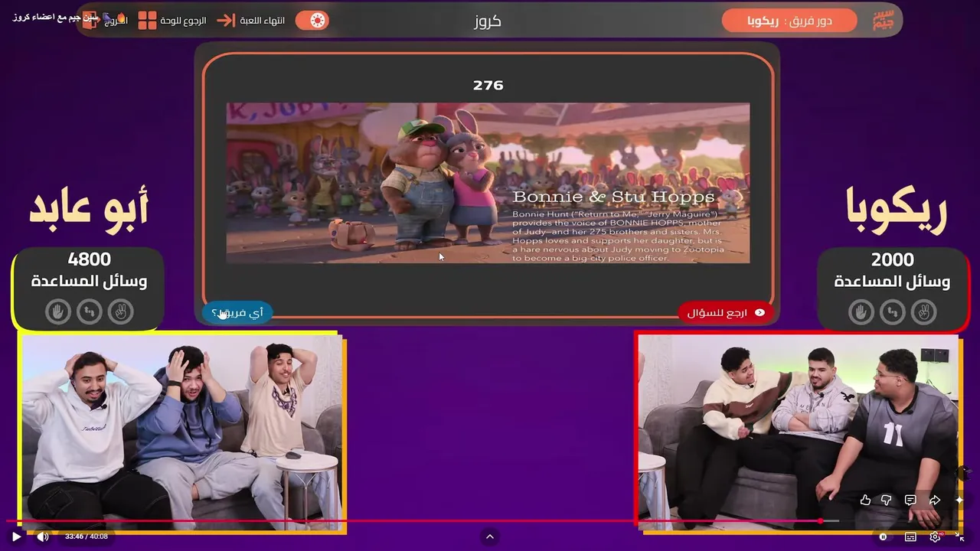Viewport: 980px width, 551px height.
Task: Like the video with thumbs-up icon
Action: point(865,500)
